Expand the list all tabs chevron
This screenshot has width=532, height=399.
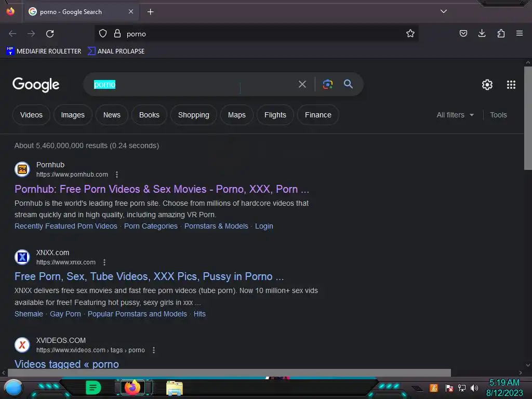coord(444,11)
